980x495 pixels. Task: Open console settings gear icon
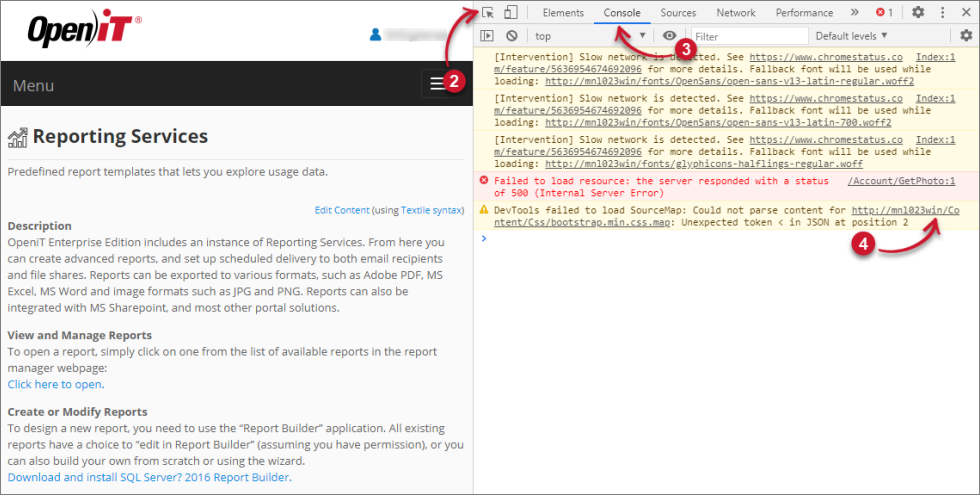[x=966, y=36]
